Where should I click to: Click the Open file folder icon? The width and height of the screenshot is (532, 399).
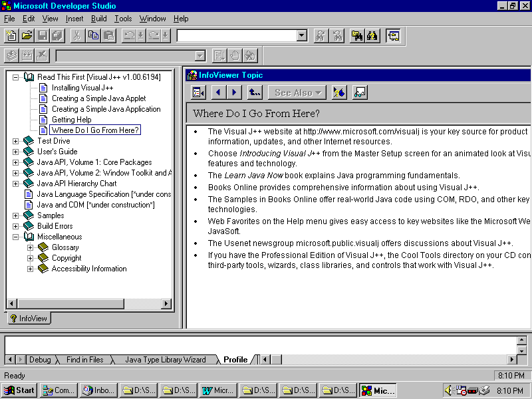27,36
